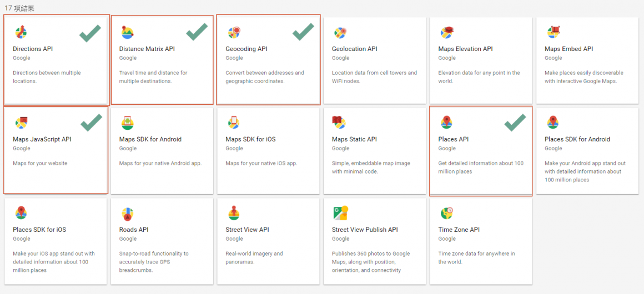Open the Geocoding API title
644x294 pixels.
[x=246, y=49]
